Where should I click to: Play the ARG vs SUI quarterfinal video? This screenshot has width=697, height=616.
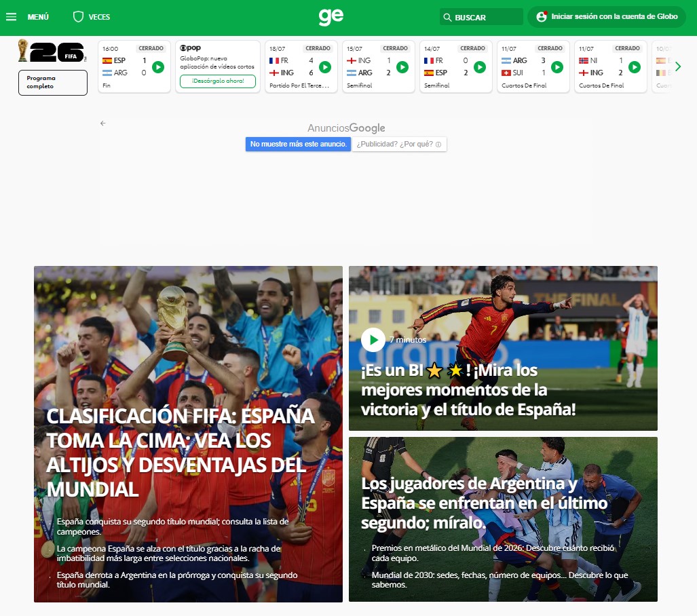[x=557, y=67]
